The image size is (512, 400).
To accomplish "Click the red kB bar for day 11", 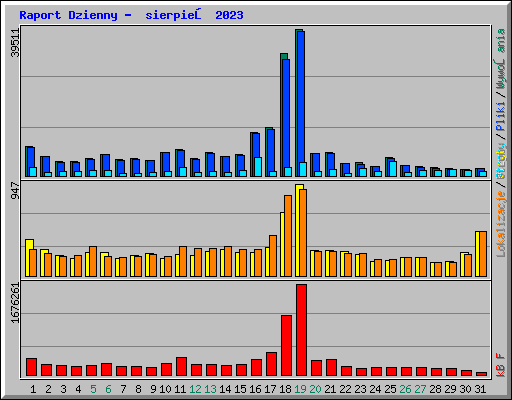I will (x=181, y=367).
